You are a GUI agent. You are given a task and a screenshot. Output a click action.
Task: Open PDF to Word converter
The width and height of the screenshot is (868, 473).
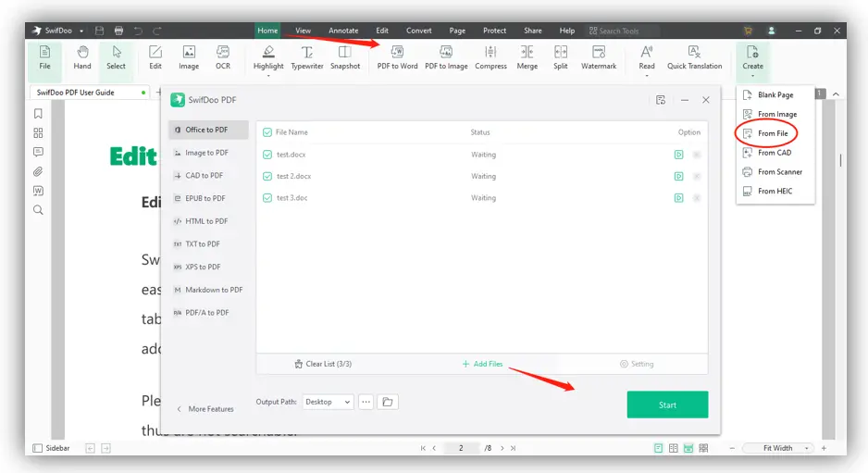pos(398,57)
